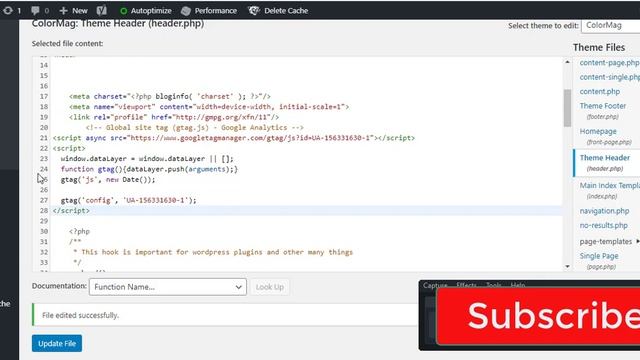Click line 21 googletagmanager script line
Viewport: 640px width, 360px height.
coord(233,138)
